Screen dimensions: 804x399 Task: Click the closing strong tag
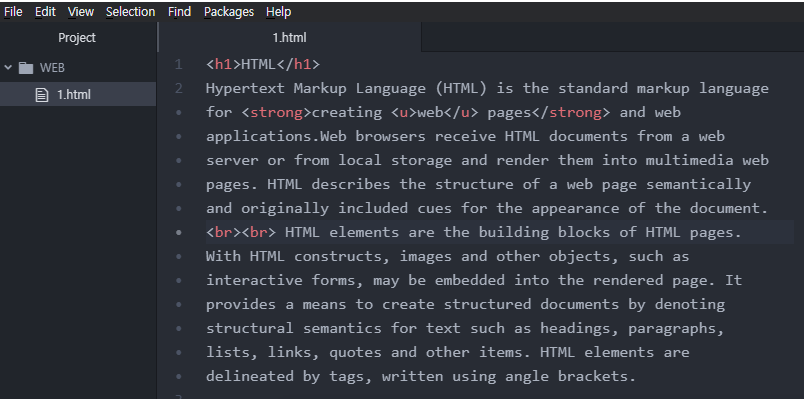pyautogui.click(x=570, y=112)
